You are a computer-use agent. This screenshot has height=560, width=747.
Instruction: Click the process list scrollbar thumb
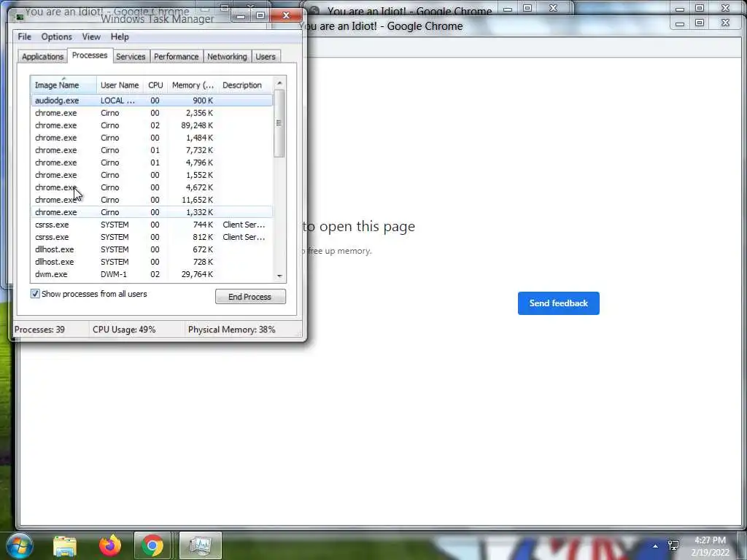tap(279, 123)
